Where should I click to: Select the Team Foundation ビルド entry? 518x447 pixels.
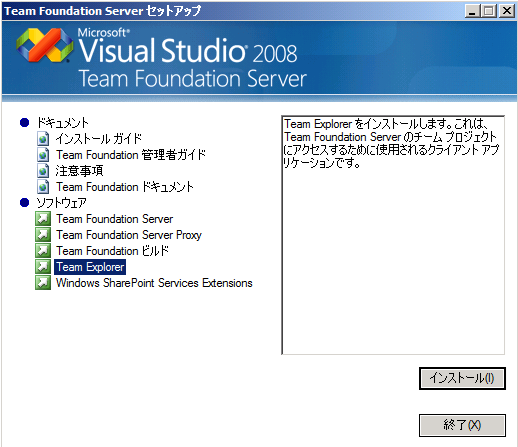[x=112, y=251]
